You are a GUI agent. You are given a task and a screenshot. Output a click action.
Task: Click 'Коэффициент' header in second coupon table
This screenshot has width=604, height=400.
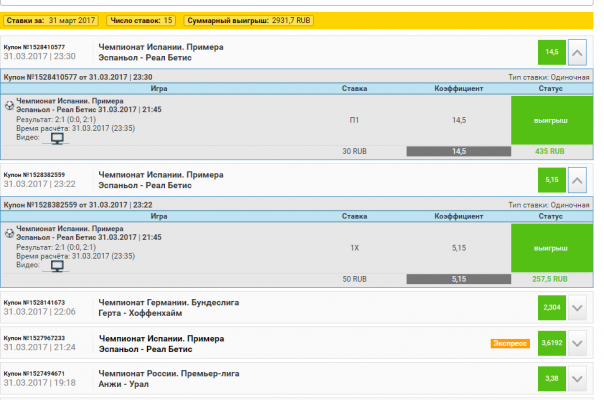click(458, 216)
